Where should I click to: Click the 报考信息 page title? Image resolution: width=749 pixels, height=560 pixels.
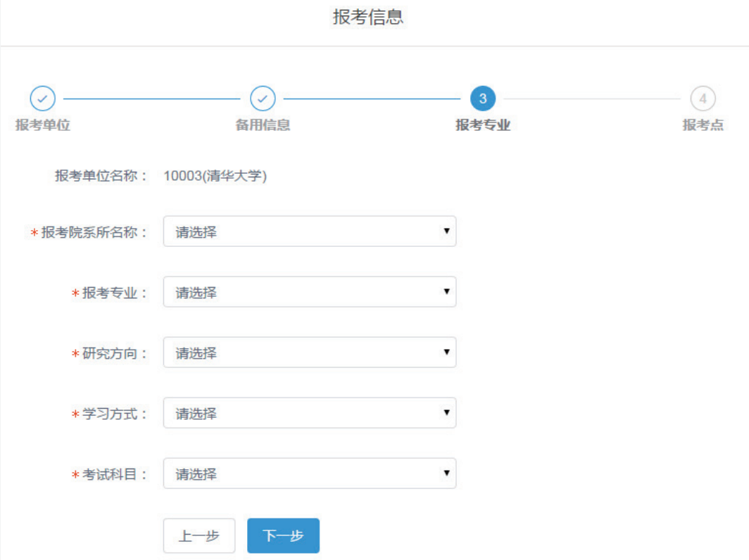pyautogui.click(x=368, y=18)
